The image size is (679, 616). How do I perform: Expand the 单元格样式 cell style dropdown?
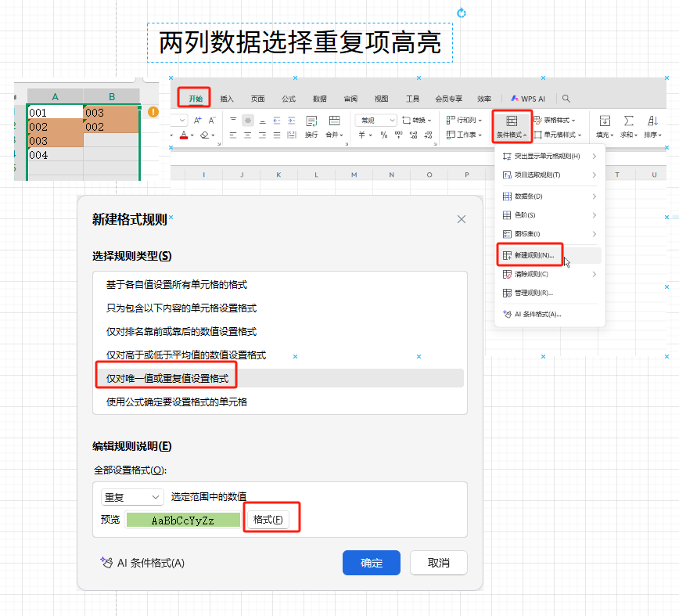point(558,135)
